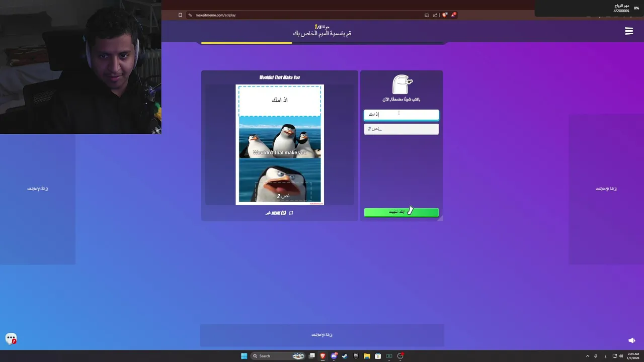This screenshot has width=644, height=362.
Task: Focus the first caption field containing اذ امك
Action: click(x=401, y=115)
